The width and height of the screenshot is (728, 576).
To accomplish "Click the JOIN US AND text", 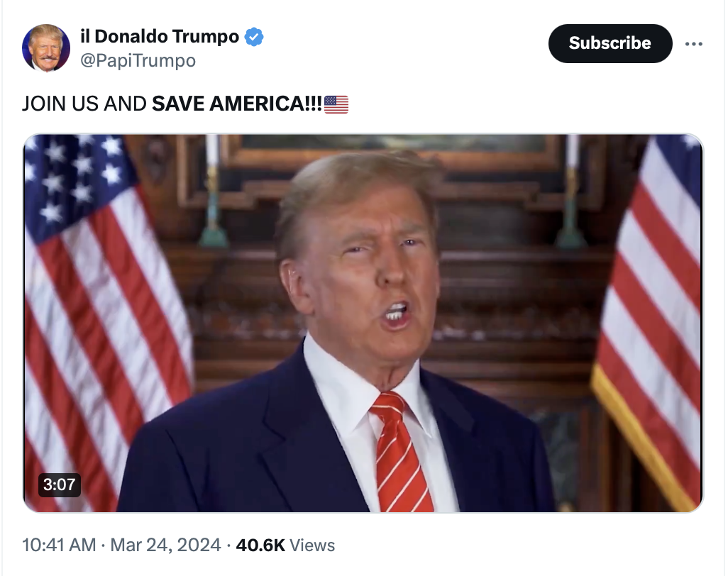I will pyautogui.click(x=84, y=104).
